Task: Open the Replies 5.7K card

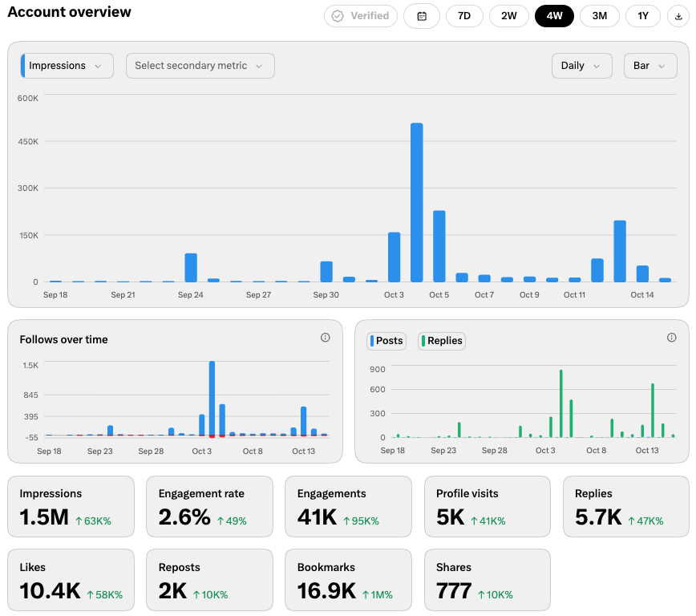Action: point(626,506)
